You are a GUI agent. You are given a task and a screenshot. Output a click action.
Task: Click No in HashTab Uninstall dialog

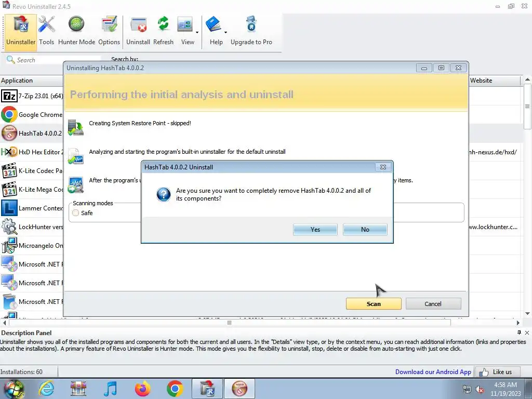(365, 230)
